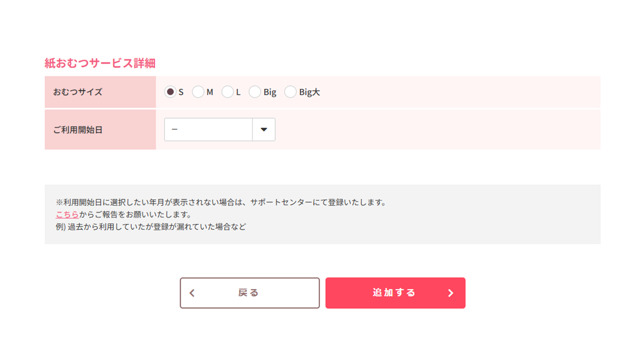The width and height of the screenshot is (644, 362).
Task: Click the "L" size label text
Action: 238,93
